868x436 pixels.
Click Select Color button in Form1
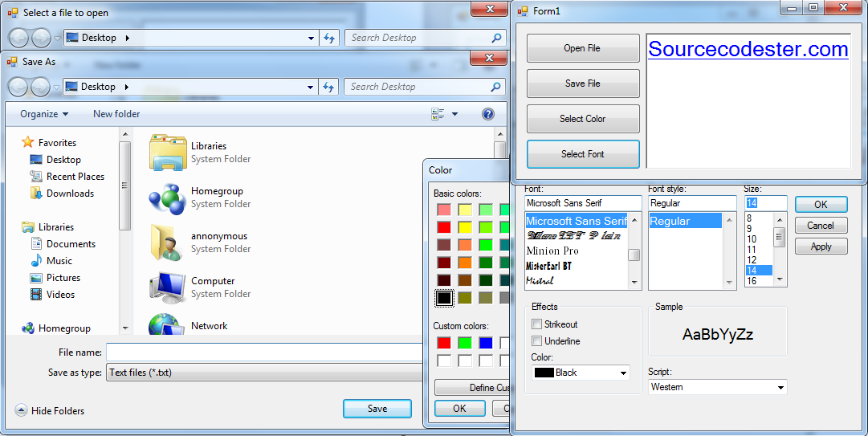tap(583, 119)
